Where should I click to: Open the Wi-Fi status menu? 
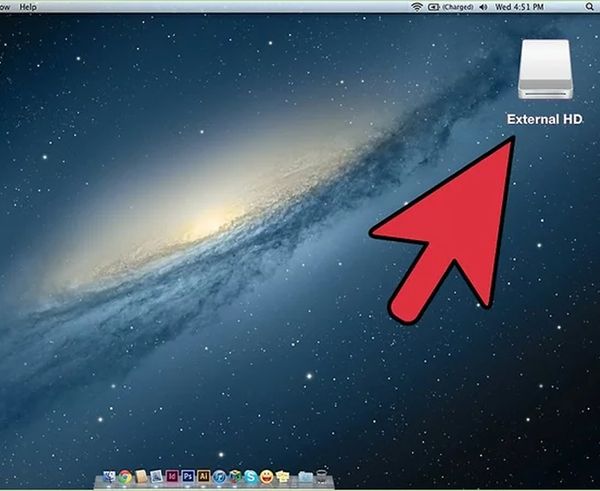[x=416, y=6]
